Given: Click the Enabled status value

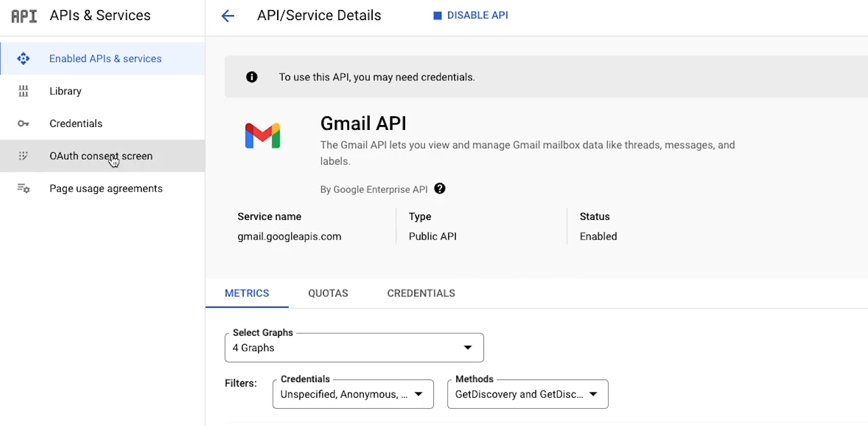Looking at the screenshot, I should click(x=598, y=236).
